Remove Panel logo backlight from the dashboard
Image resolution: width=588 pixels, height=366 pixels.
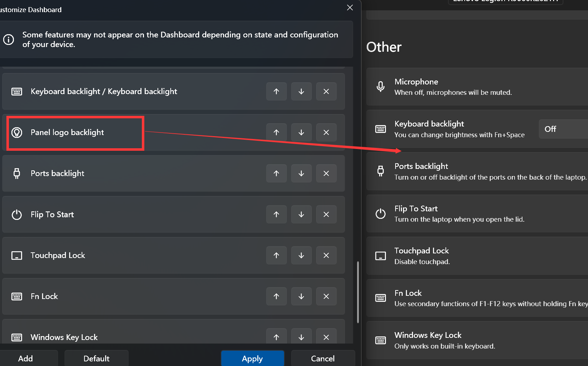tap(326, 132)
